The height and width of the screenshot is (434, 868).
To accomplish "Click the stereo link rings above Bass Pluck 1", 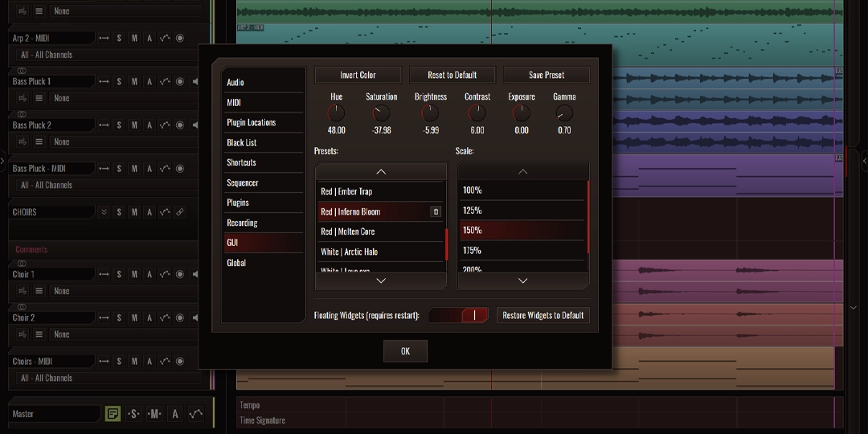I will pos(22,71).
